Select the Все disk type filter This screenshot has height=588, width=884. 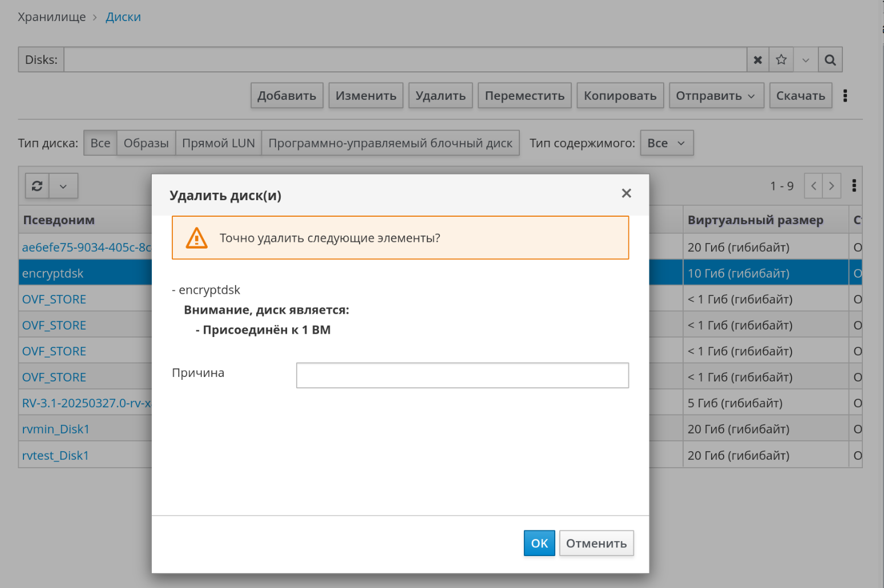coord(100,143)
